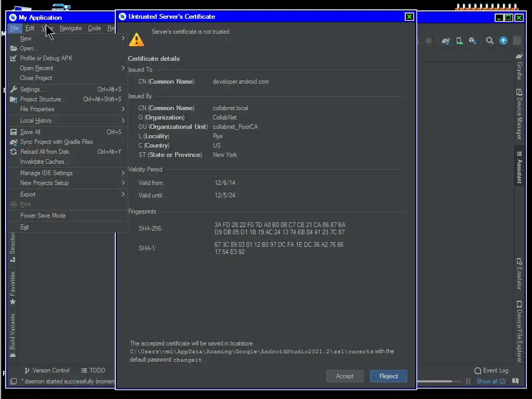Open SDK Manager toolbar icon
This screenshot has width=532, height=399.
click(473, 41)
